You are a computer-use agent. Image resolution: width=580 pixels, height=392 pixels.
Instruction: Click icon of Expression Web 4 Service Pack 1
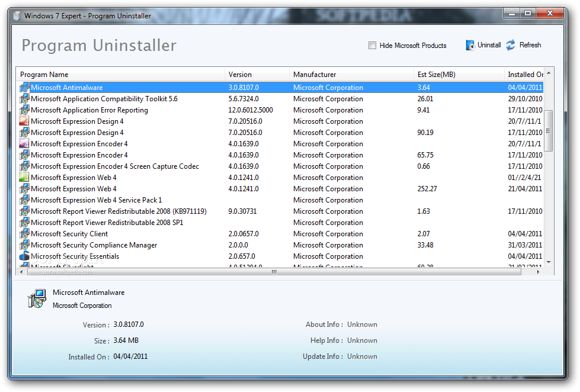[x=24, y=200]
